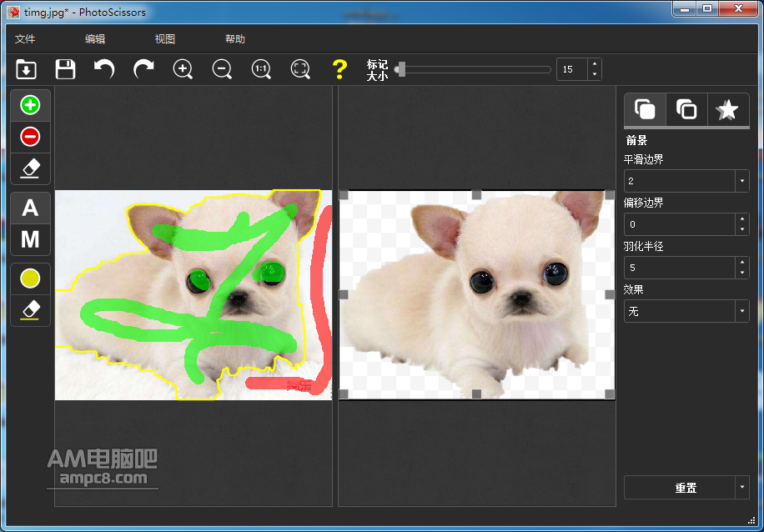764x532 pixels.
Task: Expand the 重置 button dropdown arrow
Action: point(742,488)
